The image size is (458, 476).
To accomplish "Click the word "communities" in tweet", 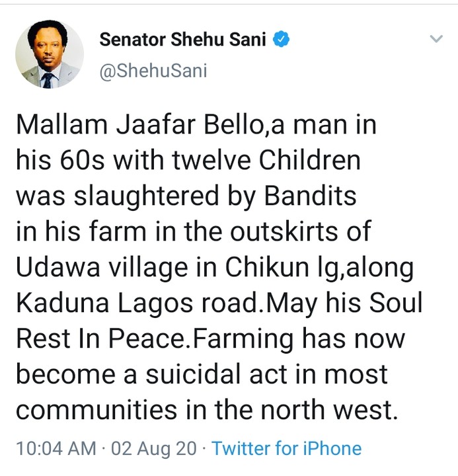I will (96, 411).
